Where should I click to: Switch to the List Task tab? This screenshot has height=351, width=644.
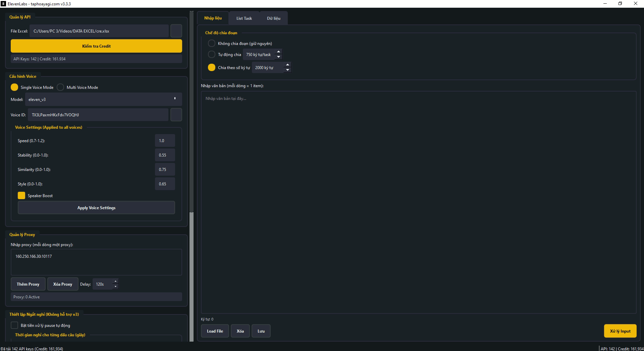(244, 18)
